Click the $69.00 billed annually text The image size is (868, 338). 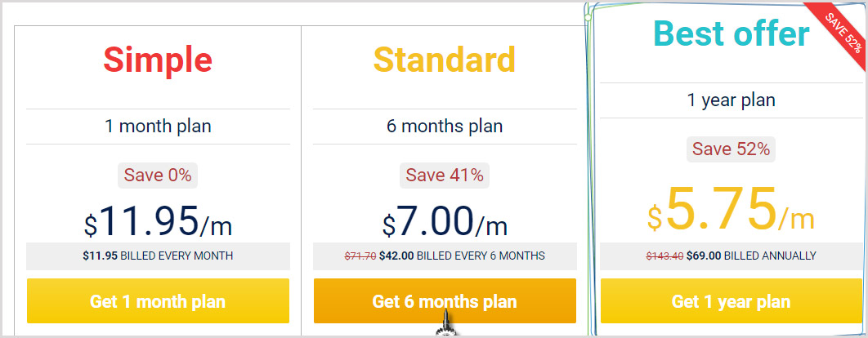click(751, 256)
